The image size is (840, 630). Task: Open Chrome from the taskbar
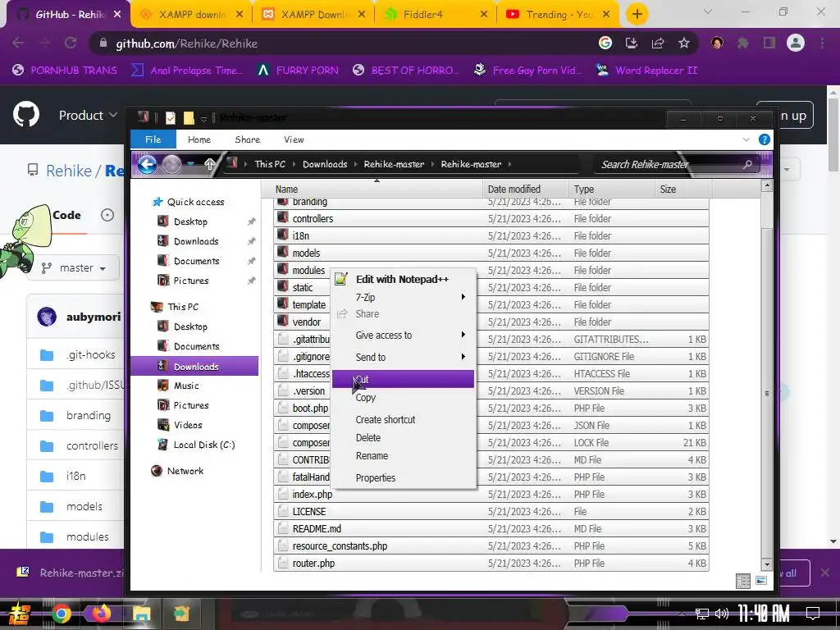(x=61, y=614)
